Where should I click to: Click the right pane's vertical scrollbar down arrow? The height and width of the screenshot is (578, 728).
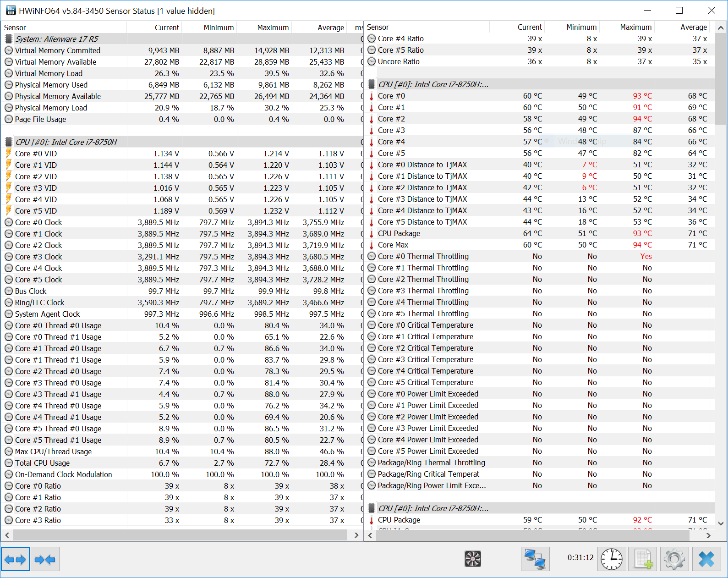coord(721,523)
